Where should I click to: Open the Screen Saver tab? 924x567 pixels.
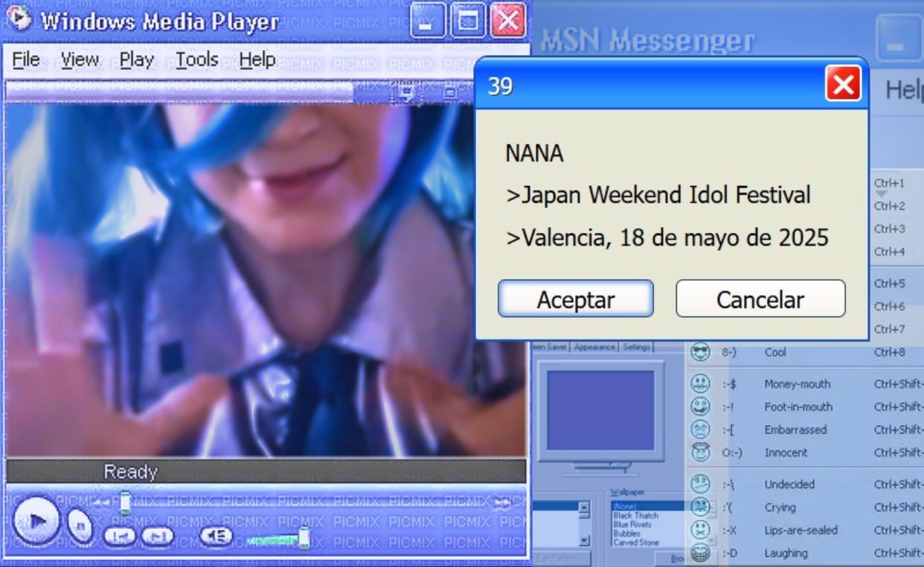tap(551, 347)
